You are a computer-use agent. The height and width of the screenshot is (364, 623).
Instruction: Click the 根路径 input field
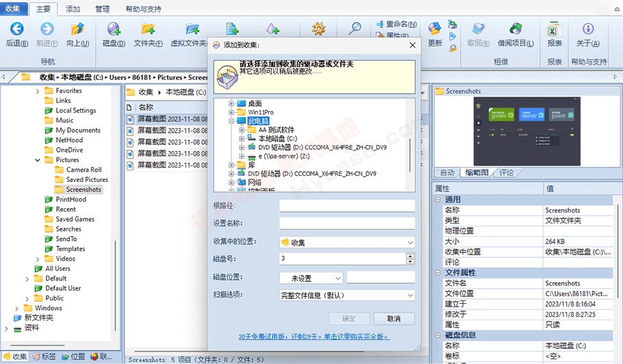(x=347, y=206)
